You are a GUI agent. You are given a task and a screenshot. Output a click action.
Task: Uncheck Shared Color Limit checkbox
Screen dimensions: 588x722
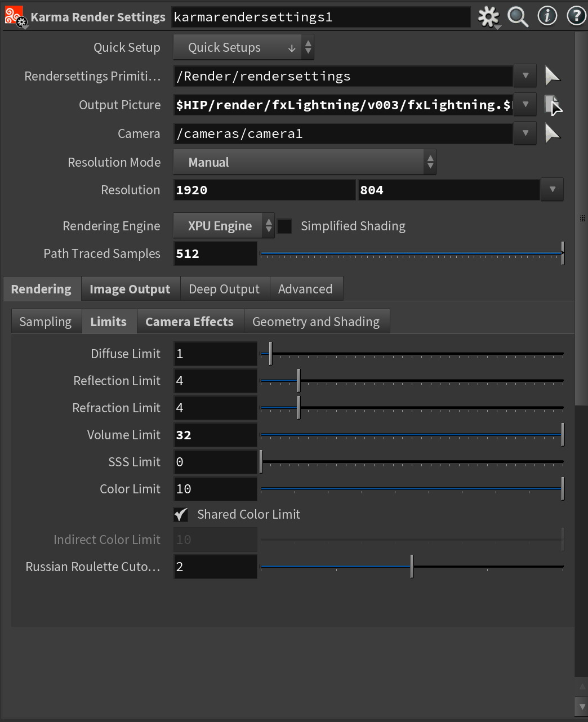(x=181, y=514)
